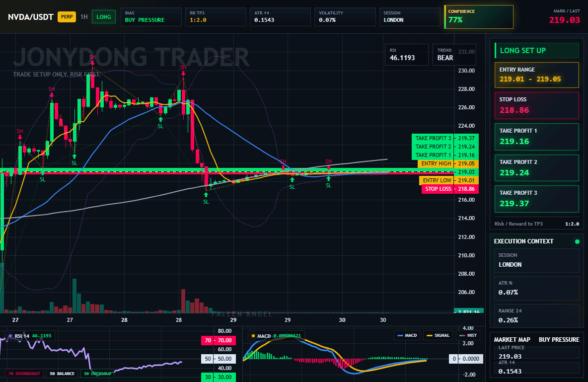Click the 232.00 price axis label

pos(466,52)
